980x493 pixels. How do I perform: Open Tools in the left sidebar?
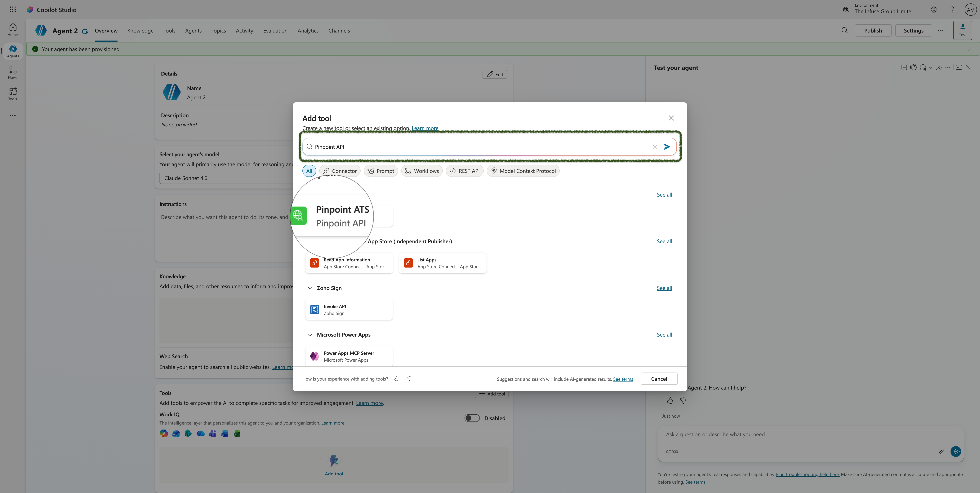13,94
